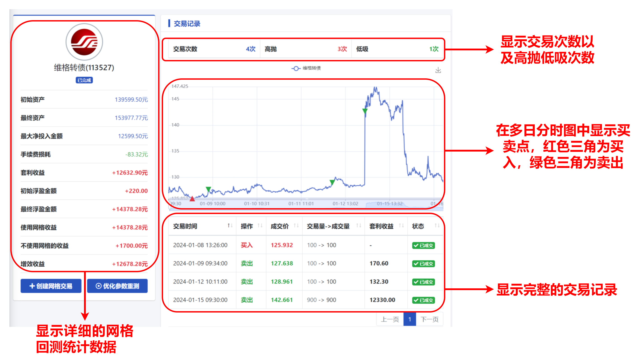Click the 维格转债 bond logo
Image resolution: width=642 pixels, height=364 pixels.
coord(84,42)
